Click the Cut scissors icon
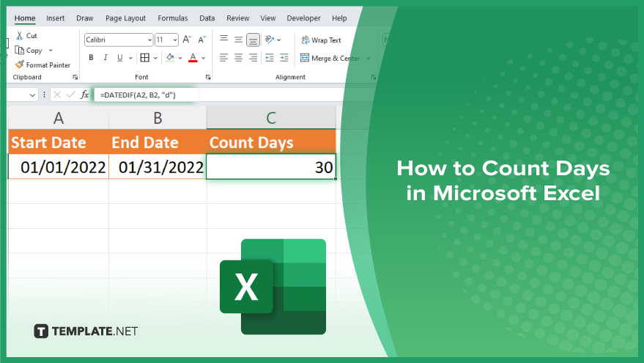Image resolution: width=644 pixels, height=363 pixels. 19,35
